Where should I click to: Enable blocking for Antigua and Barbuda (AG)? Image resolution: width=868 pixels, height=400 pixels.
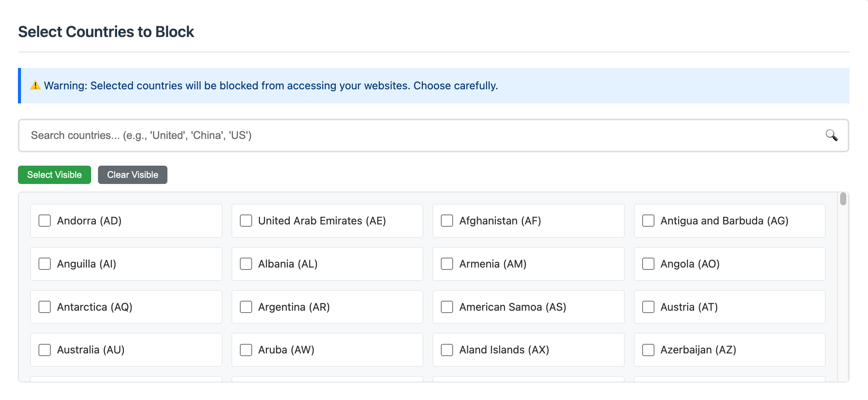click(648, 221)
